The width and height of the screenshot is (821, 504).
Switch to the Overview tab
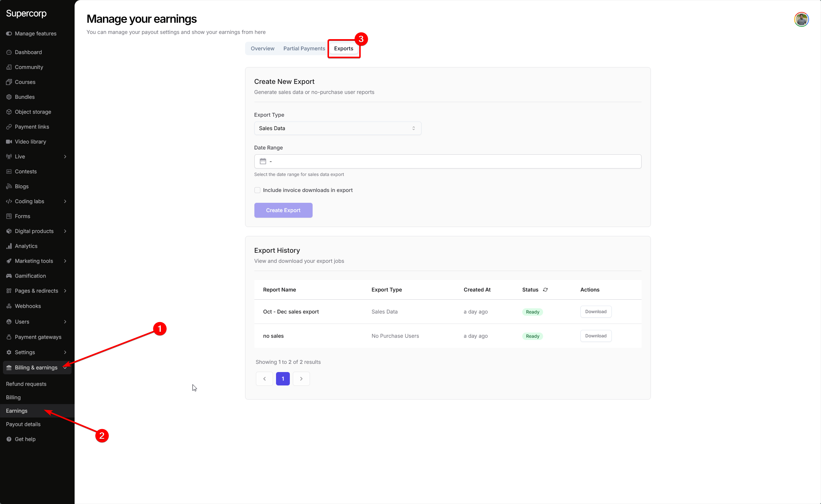pyautogui.click(x=263, y=48)
